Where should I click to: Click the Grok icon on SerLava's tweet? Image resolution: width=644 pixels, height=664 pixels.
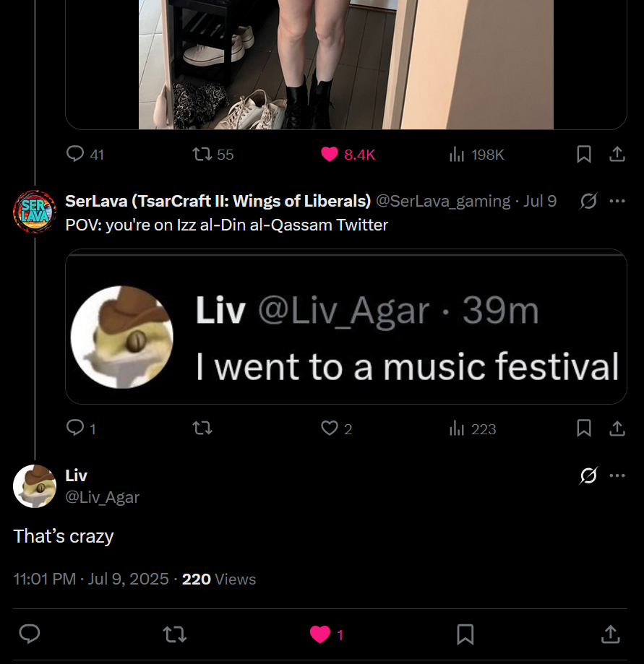point(588,201)
